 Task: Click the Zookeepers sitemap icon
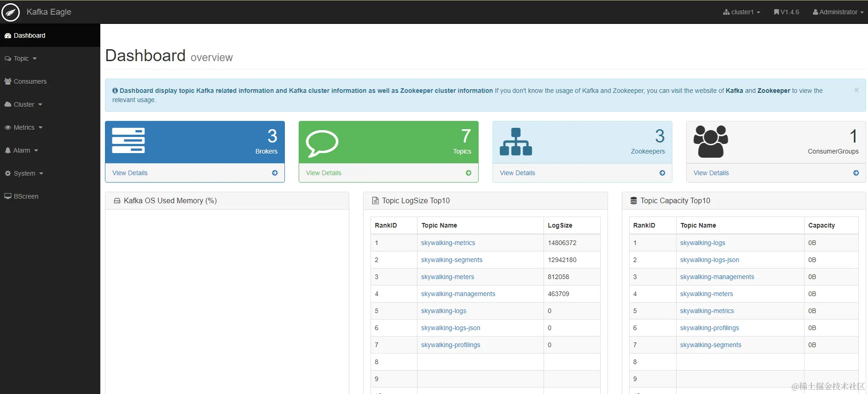pyautogui.click(x=516, y=142)
